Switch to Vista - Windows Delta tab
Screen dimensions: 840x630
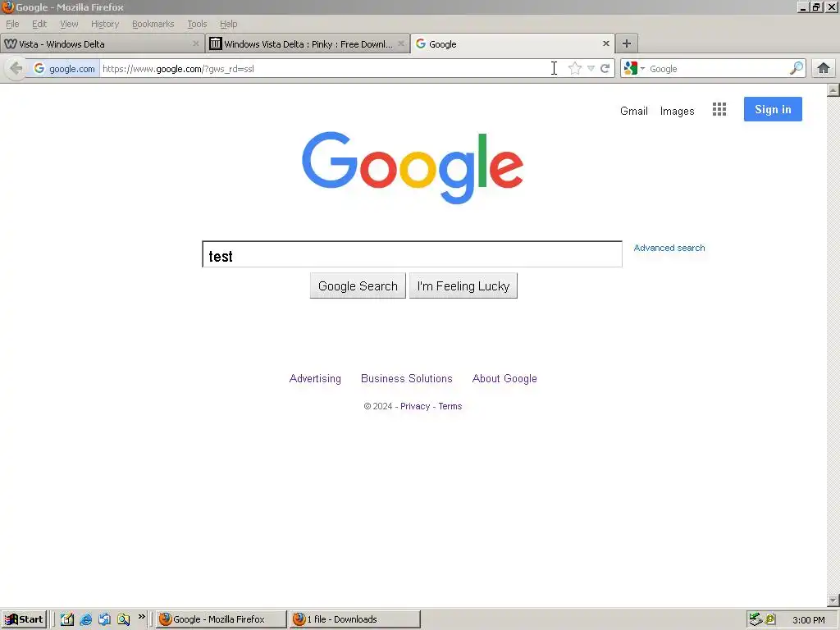(102, 44)
